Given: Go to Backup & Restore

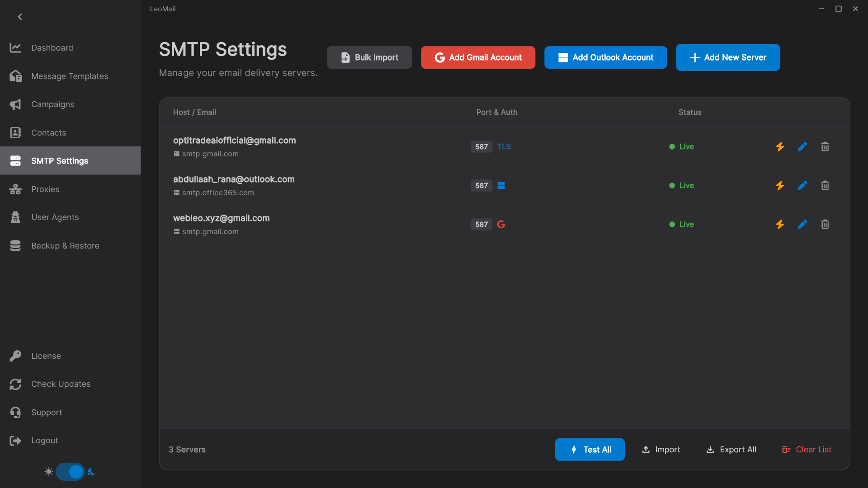Looking at the screenshot, I should point(70,246).
